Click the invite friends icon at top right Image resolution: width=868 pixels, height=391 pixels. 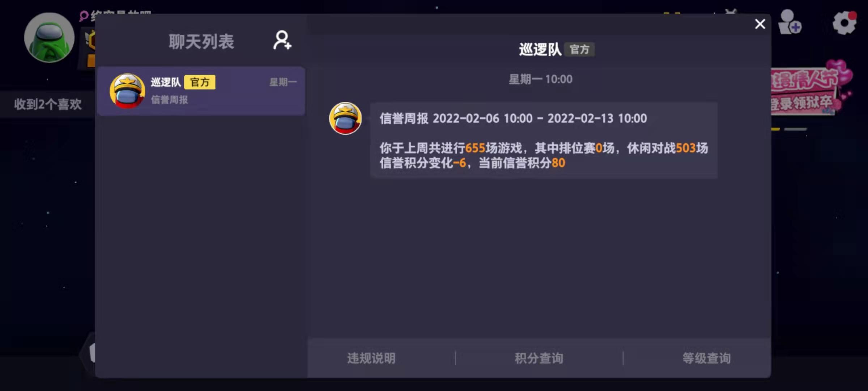pyautogui.click(x=790, y=22)
